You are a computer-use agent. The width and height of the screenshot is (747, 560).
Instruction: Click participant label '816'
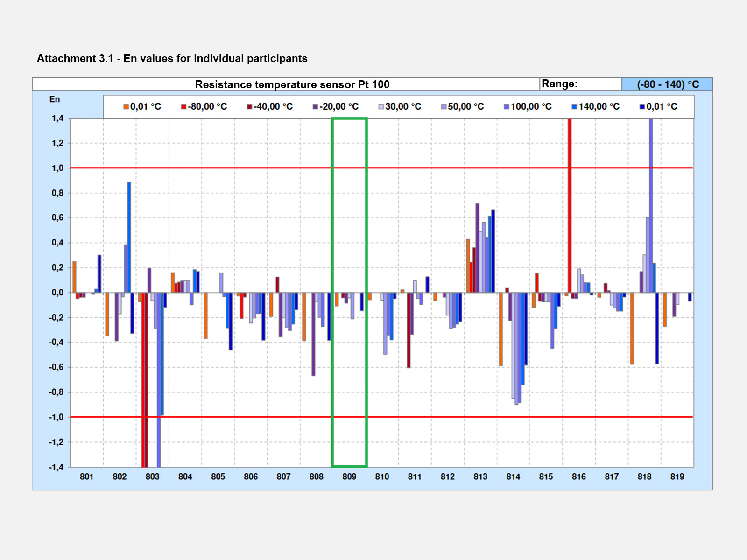tap(579, 476)
